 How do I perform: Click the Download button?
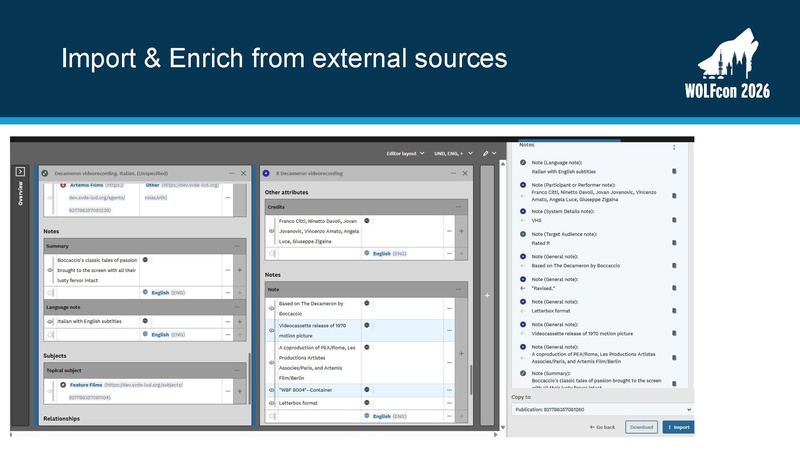(641, 427)
